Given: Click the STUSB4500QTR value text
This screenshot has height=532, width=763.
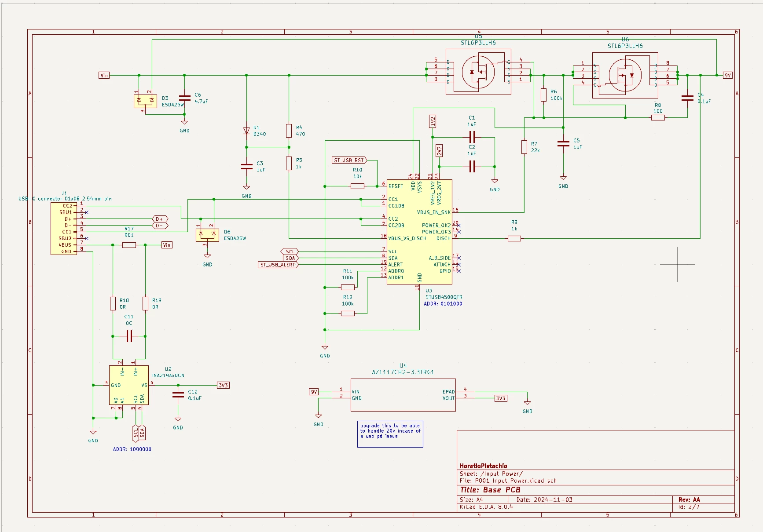Looking at the screenshot, I should coord(444,297).
